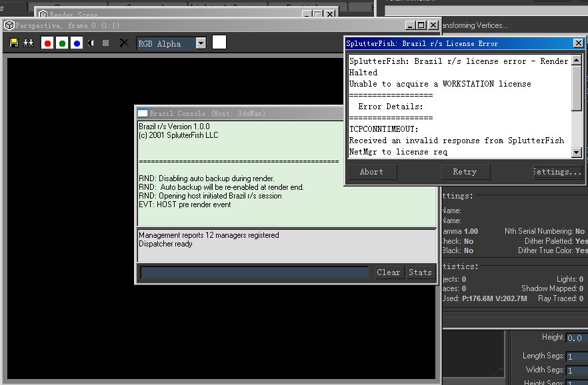Focus the Brazil Console command input field
The image size is (588, 385).
click(x=255, y=272)
